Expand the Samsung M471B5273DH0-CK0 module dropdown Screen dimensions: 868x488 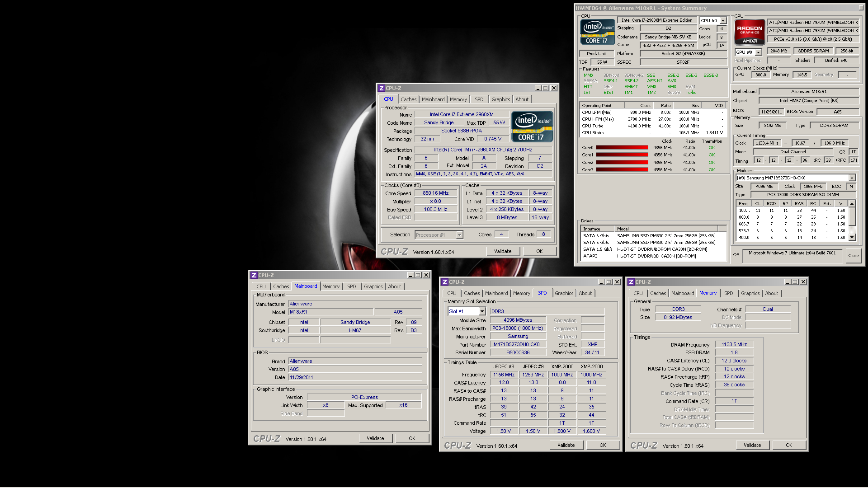coord(852,178)
